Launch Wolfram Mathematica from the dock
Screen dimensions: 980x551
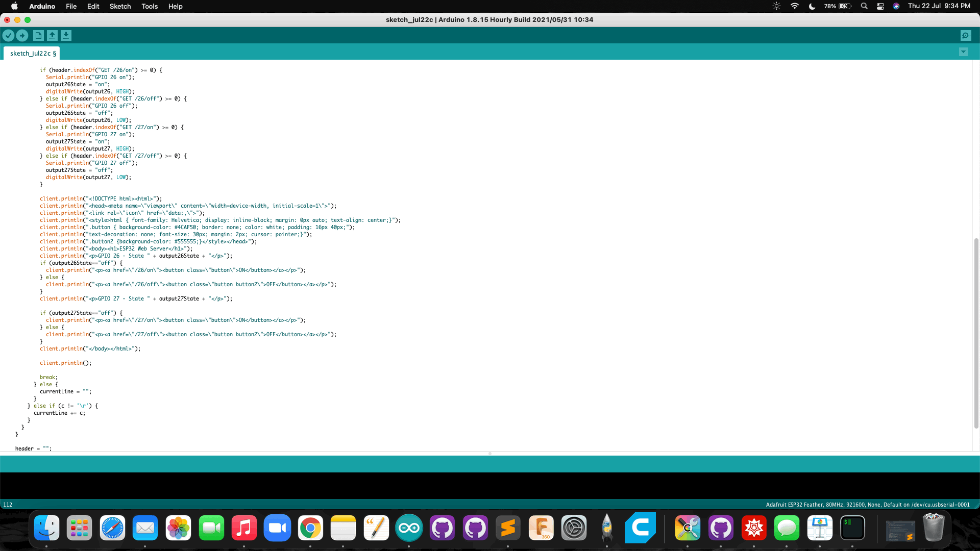click(x=754, y=528)
